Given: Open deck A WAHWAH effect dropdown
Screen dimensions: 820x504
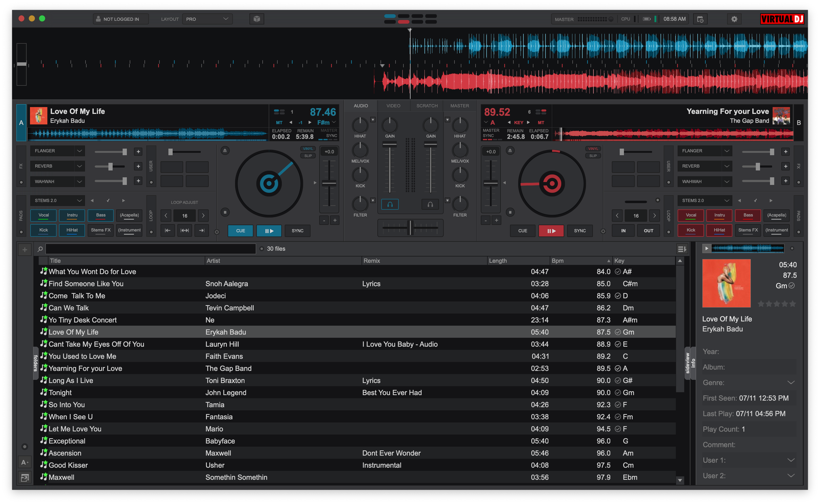Looking at the screenshot, I should click(57, 181).
